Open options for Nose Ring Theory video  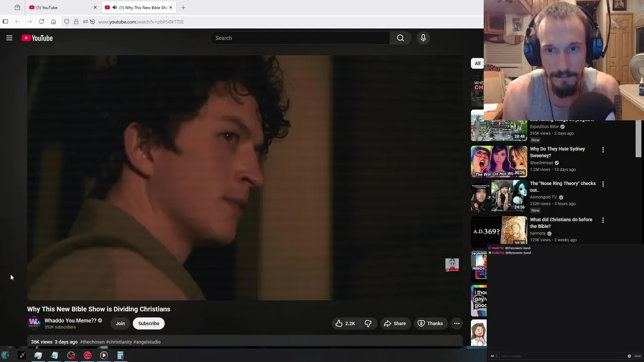(x=603, y=184)
